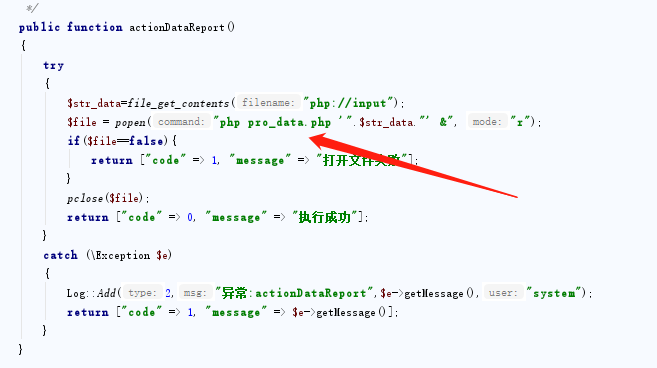Click the "system" string
The width and height of the screenshot is (657, 368).
[555, 293]
